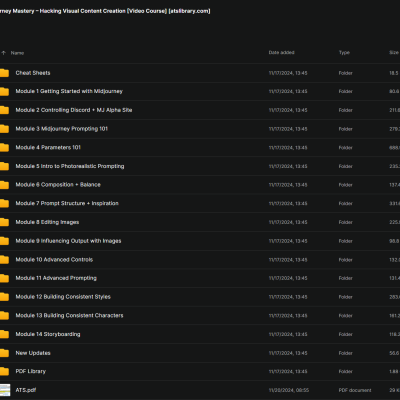Open folder icon for Module 4 Parameters 101
Image resolution: width=400 pixels, height=400 pixels.
(x=4, y=147)
